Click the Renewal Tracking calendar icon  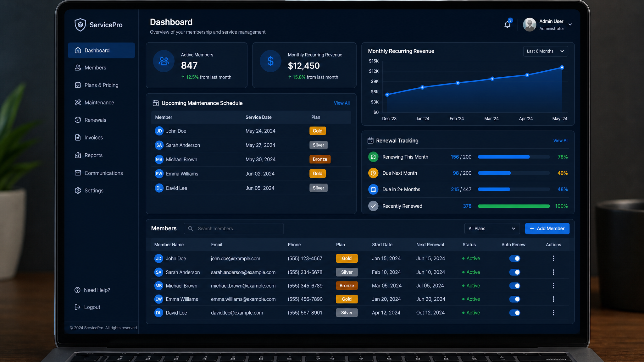(370, 140)
